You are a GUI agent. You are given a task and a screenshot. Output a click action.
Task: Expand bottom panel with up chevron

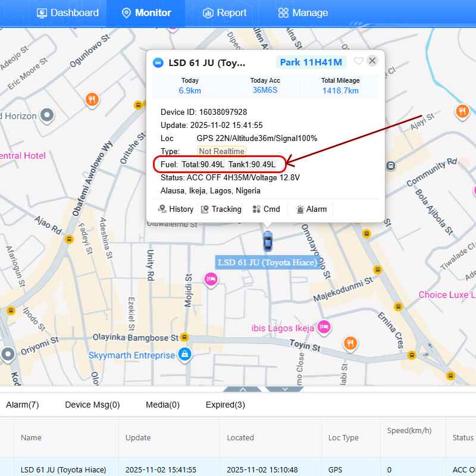pyautogui.click(x=243, y=389)
